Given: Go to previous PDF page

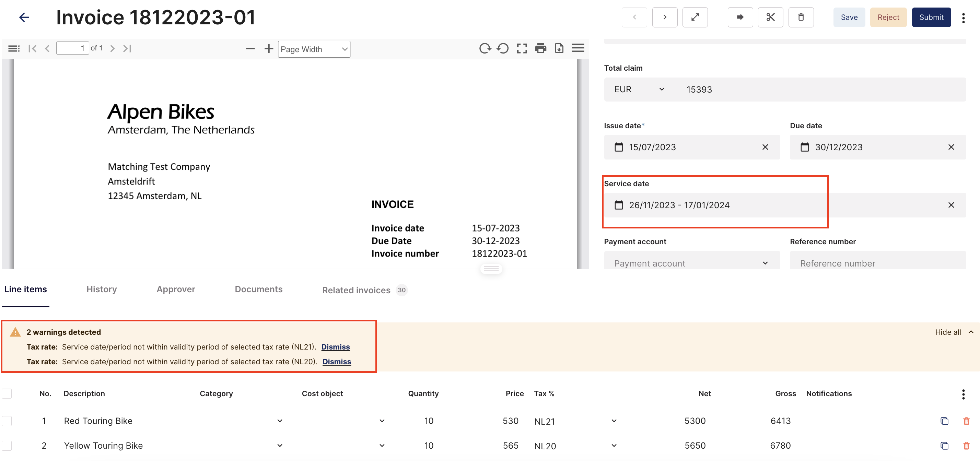Looking at the screenshot, I should (47, 48).
